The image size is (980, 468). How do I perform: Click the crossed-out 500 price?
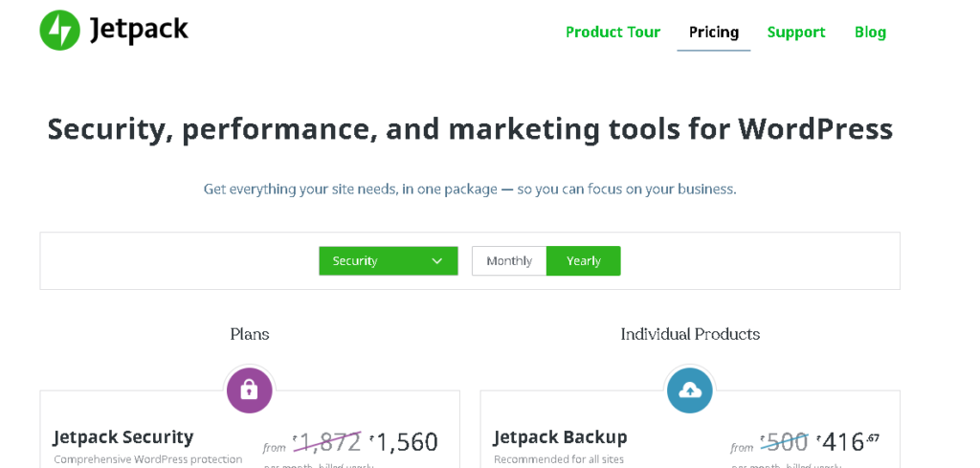(785, 442)
